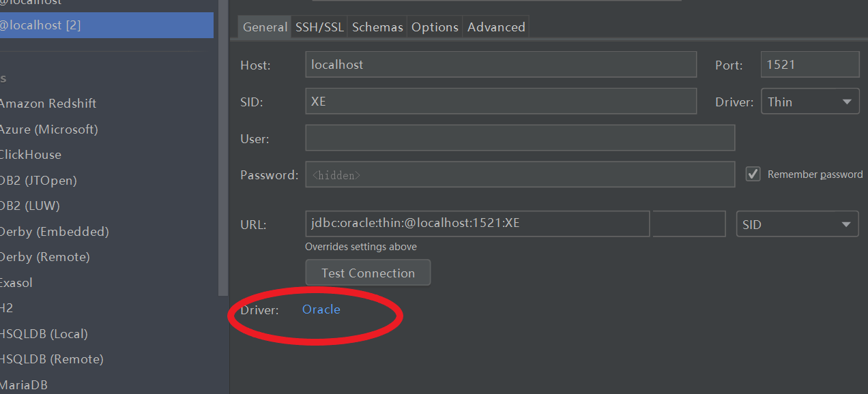Screen dimensions: 868x394
Task: Click the SID field containing XE
Action: (501, 101)
